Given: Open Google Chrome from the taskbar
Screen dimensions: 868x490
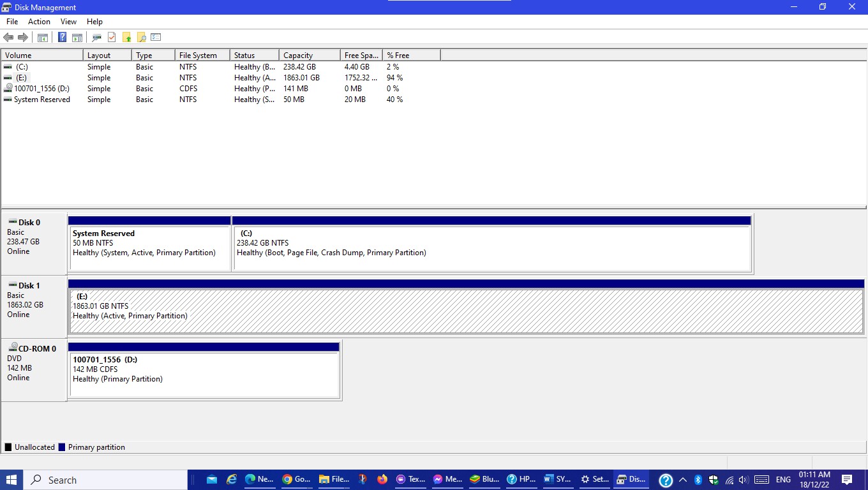Looking at the screenshot, I should 288,479.
